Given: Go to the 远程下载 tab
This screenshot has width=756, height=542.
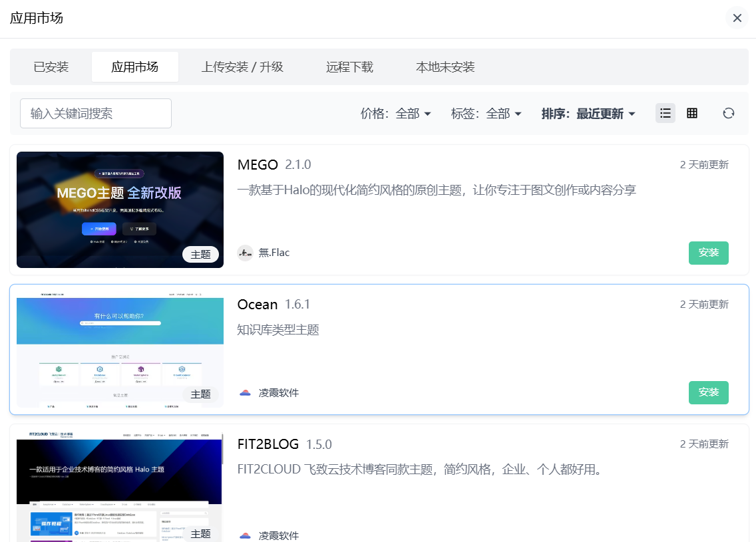Looking at the screenshot, I should [349, 67].
